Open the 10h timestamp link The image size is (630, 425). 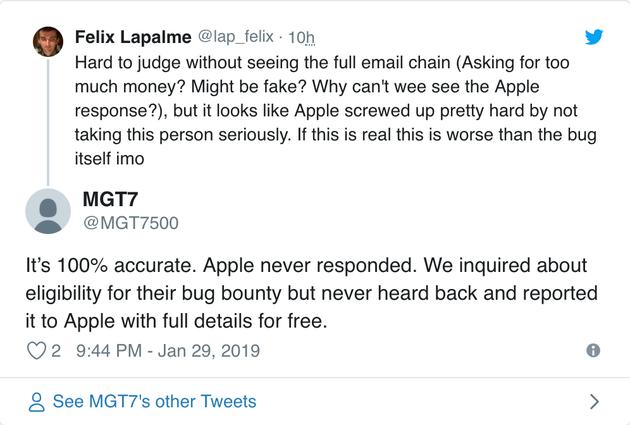pyautogui.click(x=300, y=38)
